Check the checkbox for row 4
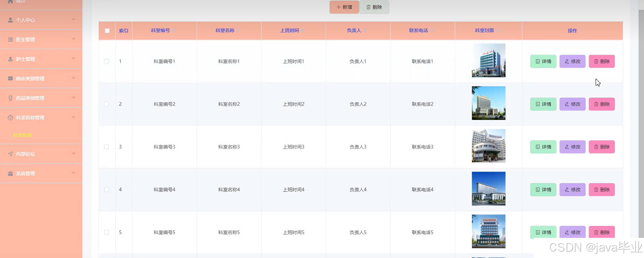The image size is (644, 258). [107, 189]
